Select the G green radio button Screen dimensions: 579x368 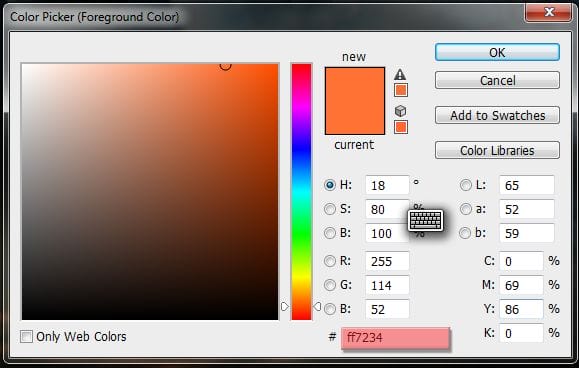point(330,285)
